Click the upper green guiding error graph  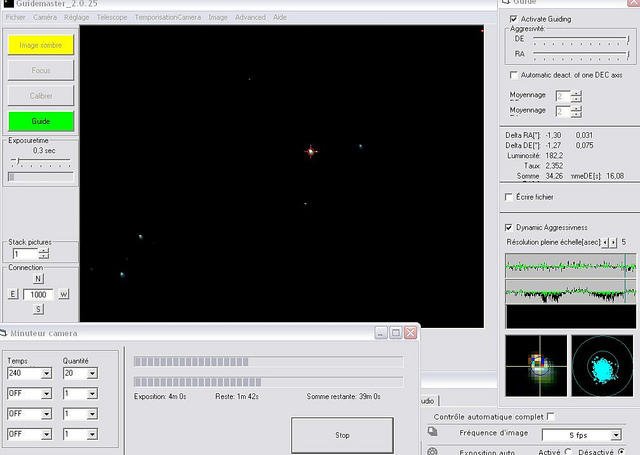[571, 266]
